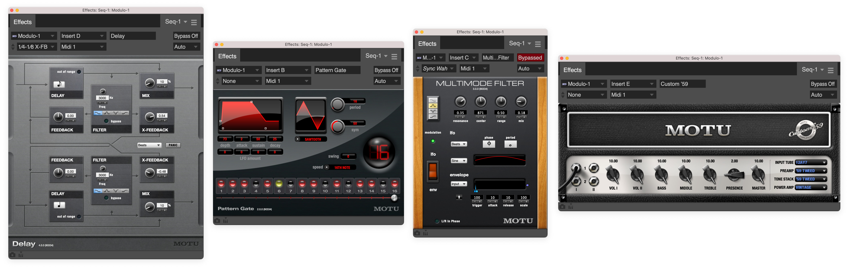The image size is (868, 269).
Task: Select notch mode in the Multimode Filter
Action: [x=433, y=111]
